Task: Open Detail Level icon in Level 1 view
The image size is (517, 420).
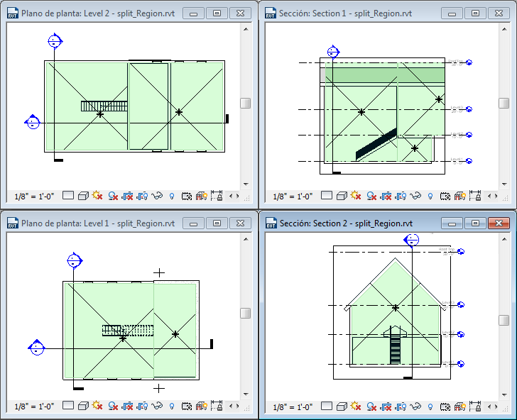Action: pyautogui.click(x=68, y=406)
